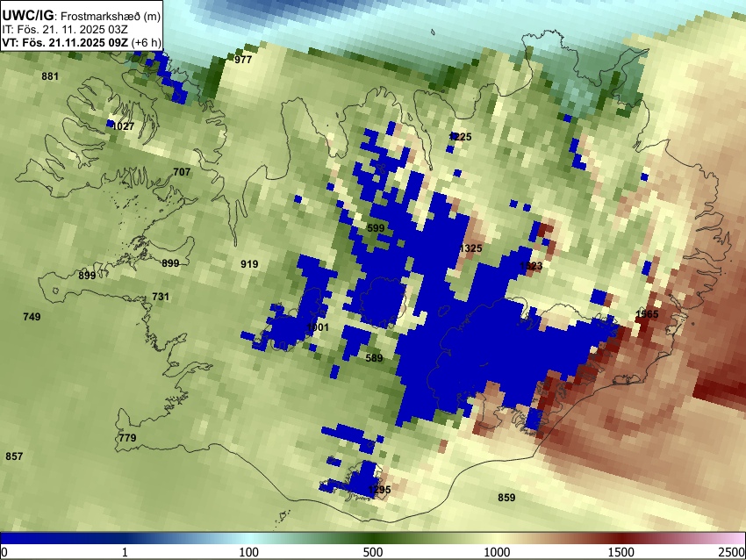Click the map value 1325

pos(471,248)
